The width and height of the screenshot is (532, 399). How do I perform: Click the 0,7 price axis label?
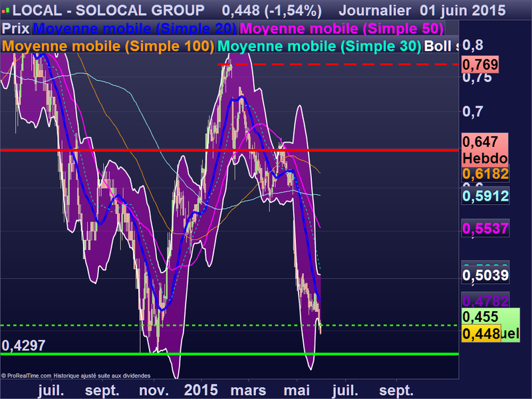[473, 111]
